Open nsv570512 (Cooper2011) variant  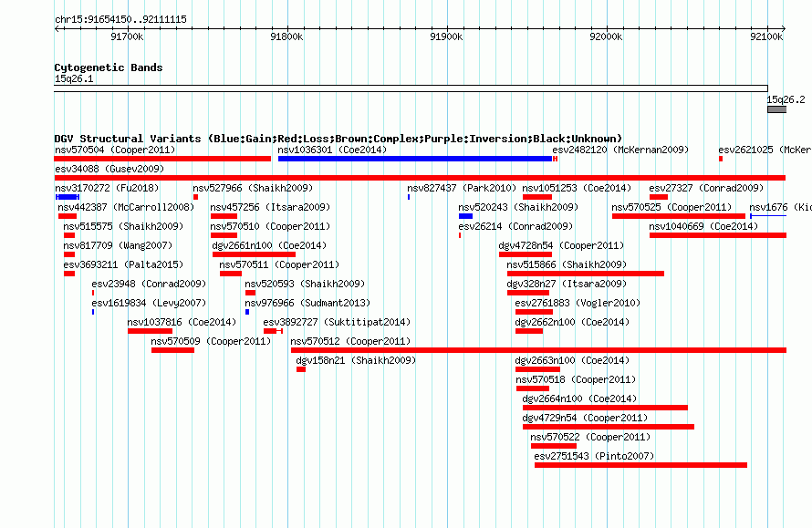click(350, 342)
